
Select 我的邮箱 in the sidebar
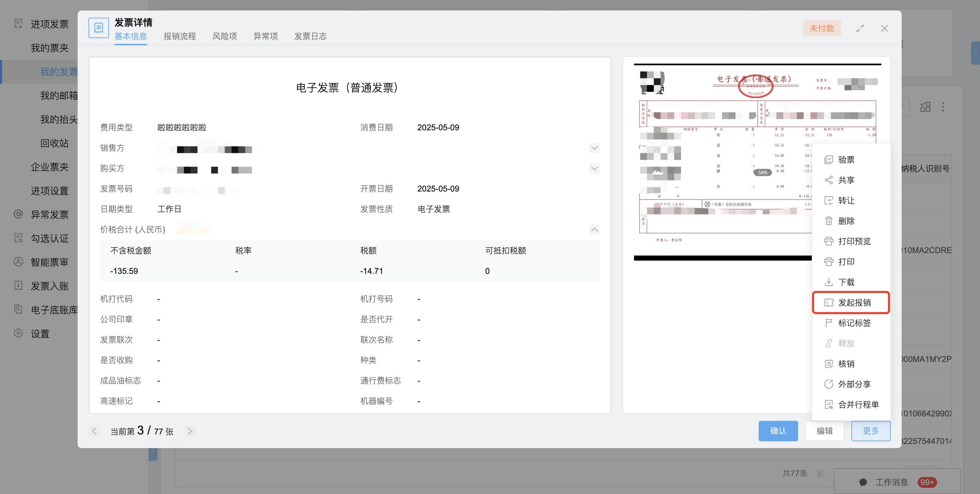pos(59,95)
